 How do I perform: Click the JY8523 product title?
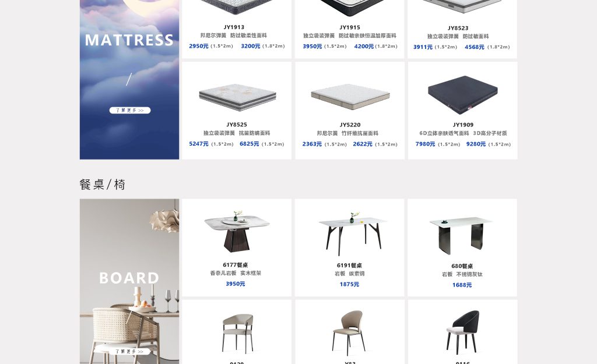click(x=458, y=28)
